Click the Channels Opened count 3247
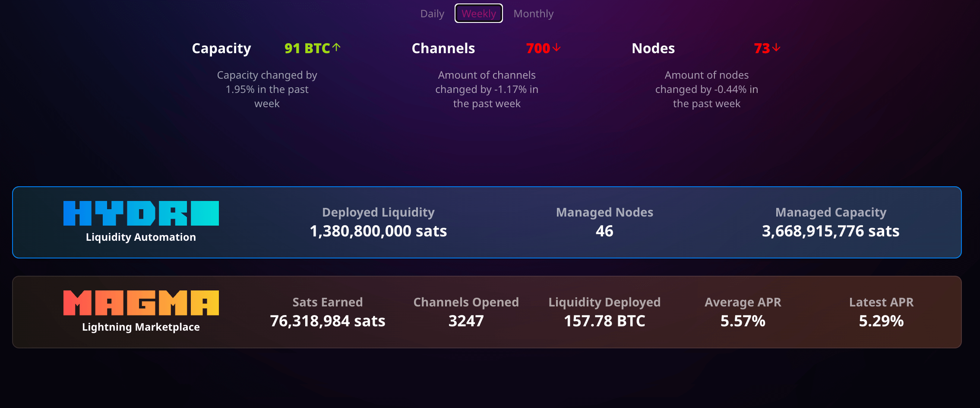The height and width of the screenshot is (408, 980). coord(466,321)
